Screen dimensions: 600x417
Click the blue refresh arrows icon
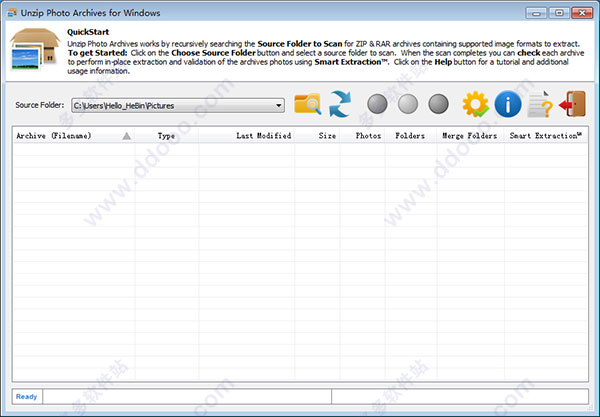pyautogui.click(x=340, y=104)
